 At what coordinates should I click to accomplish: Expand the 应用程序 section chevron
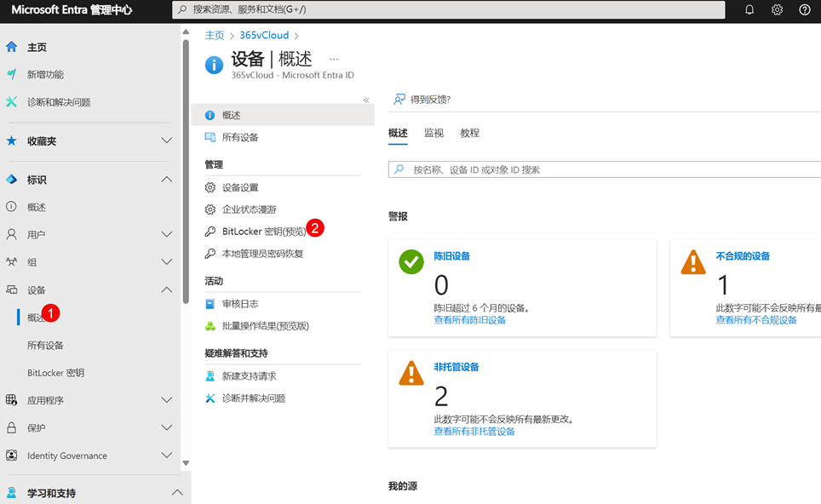(167, 400)
